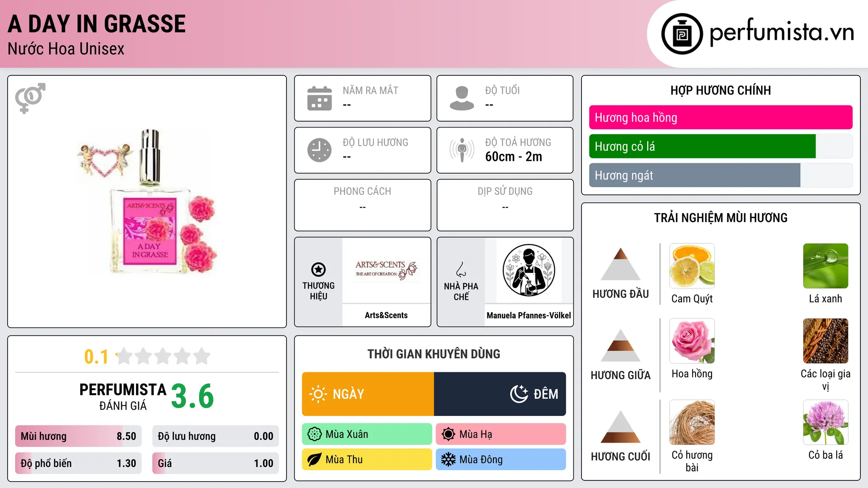The width and height of the screenshot is (868, 488).
Task: Click the Hương ngát accord bar
Action: click(x=721, y=175)
